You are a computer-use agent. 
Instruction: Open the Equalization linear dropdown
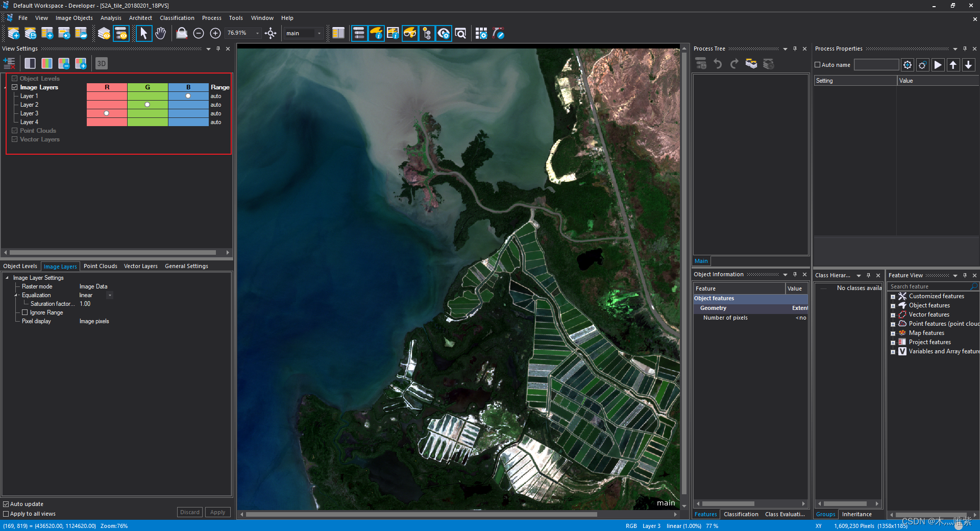109,296
